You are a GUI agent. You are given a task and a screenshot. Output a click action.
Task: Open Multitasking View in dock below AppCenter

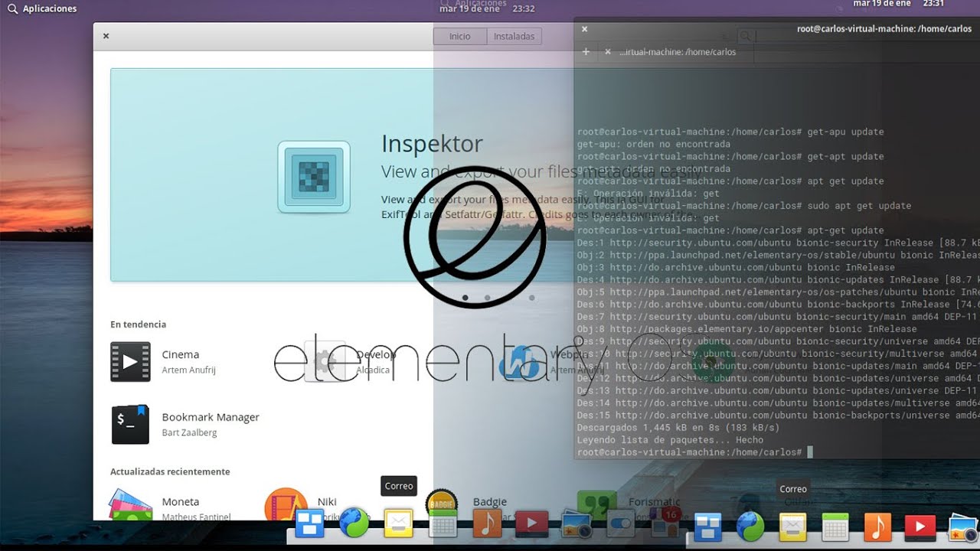click(310, 524)
